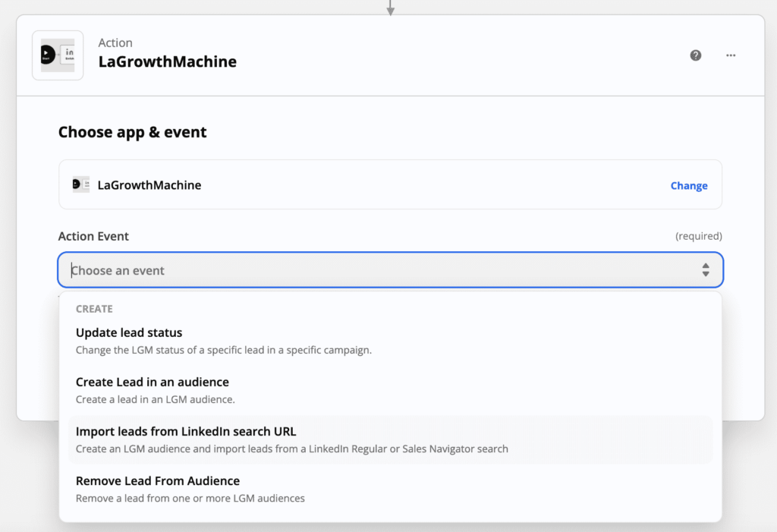Open the three-dot more options menu

point(731,55)
